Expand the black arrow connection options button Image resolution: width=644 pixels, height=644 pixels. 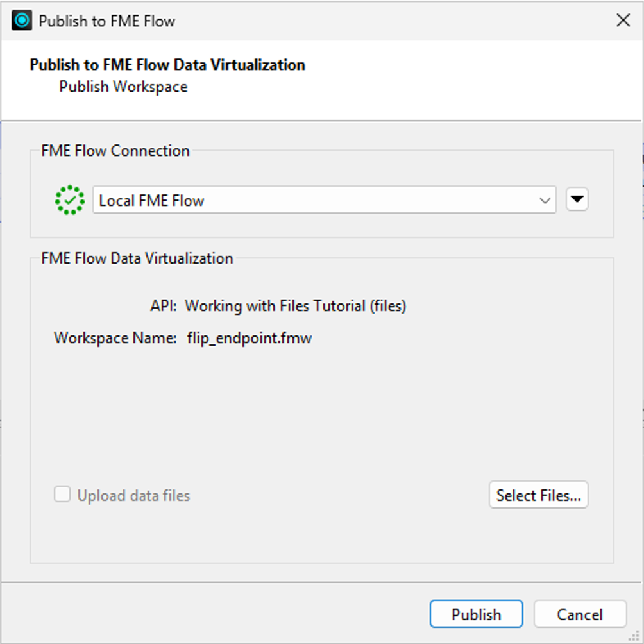tap(577, 199)
